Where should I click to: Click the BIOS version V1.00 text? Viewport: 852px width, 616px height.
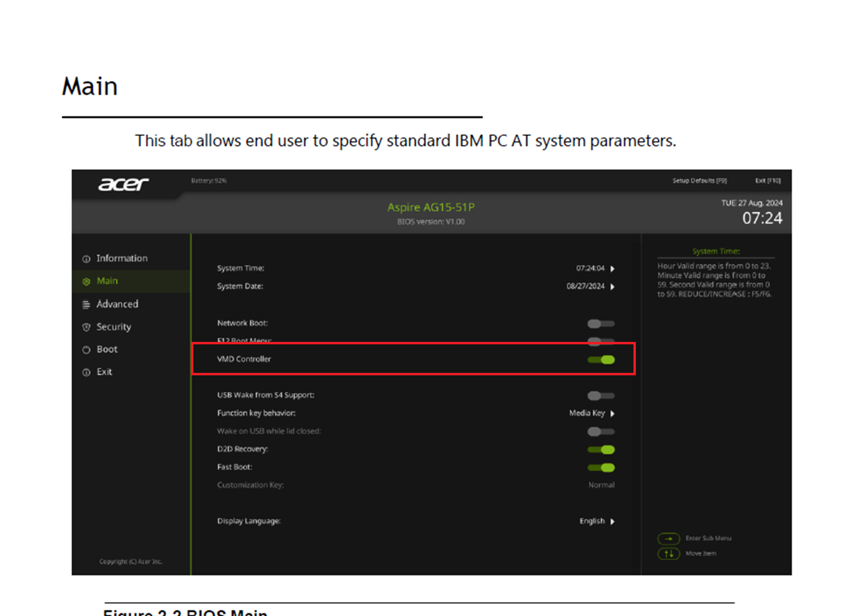[x=431, y=222]
